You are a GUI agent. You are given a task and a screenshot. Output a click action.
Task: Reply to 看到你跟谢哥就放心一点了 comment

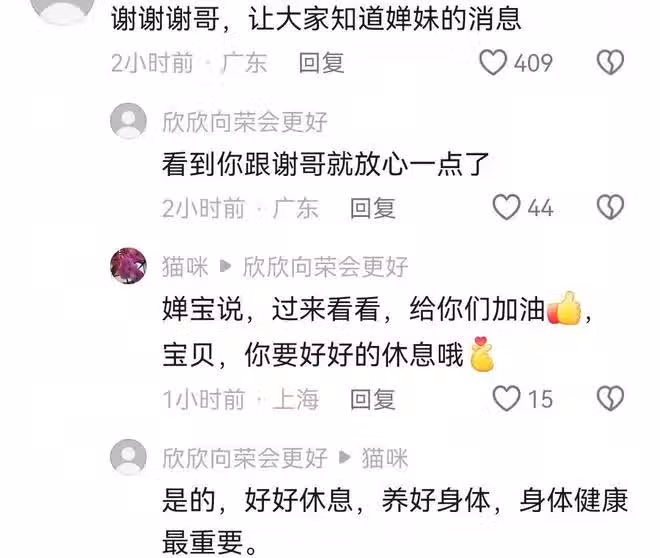coord(373,208)
